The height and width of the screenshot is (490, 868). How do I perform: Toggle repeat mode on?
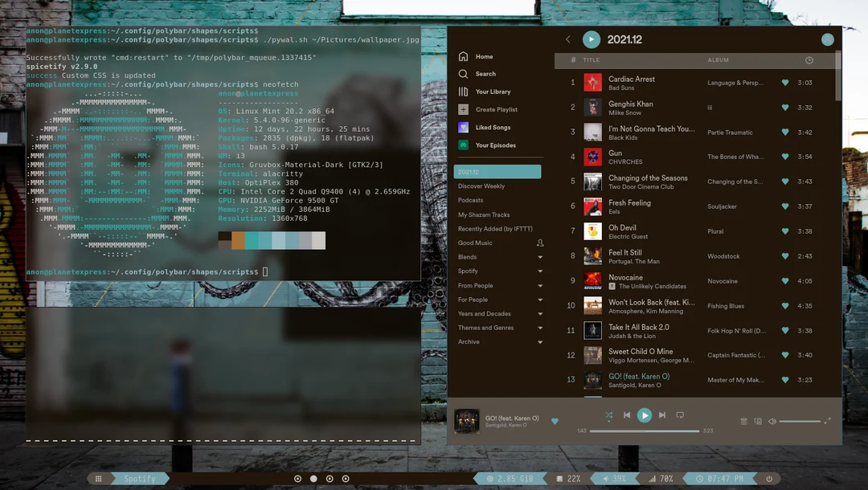pyautogui.click(x=678, y=415)
